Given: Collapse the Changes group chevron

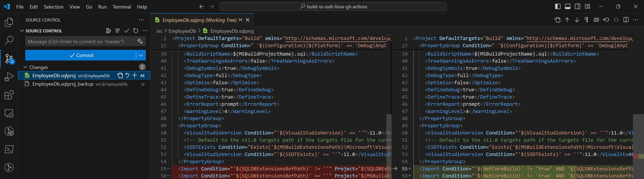Looking at the screenshot, I should pyautogui.click(x=25, y=67).
